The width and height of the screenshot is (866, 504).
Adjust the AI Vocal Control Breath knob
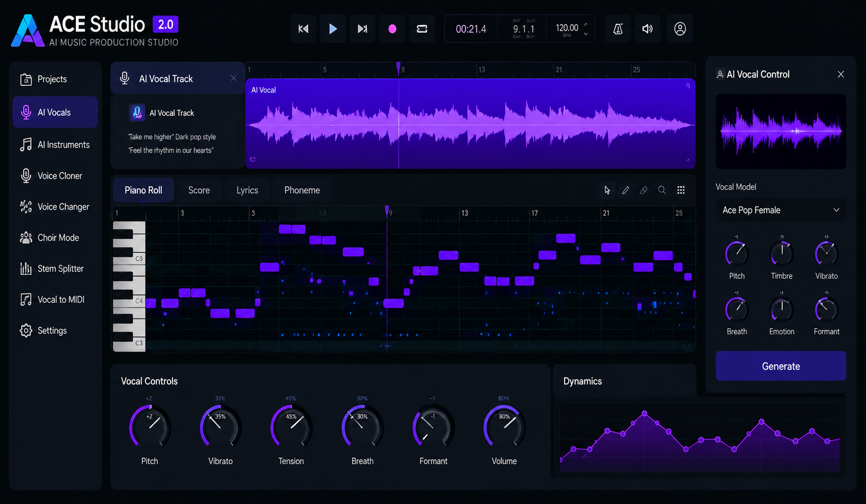[737, 309]
